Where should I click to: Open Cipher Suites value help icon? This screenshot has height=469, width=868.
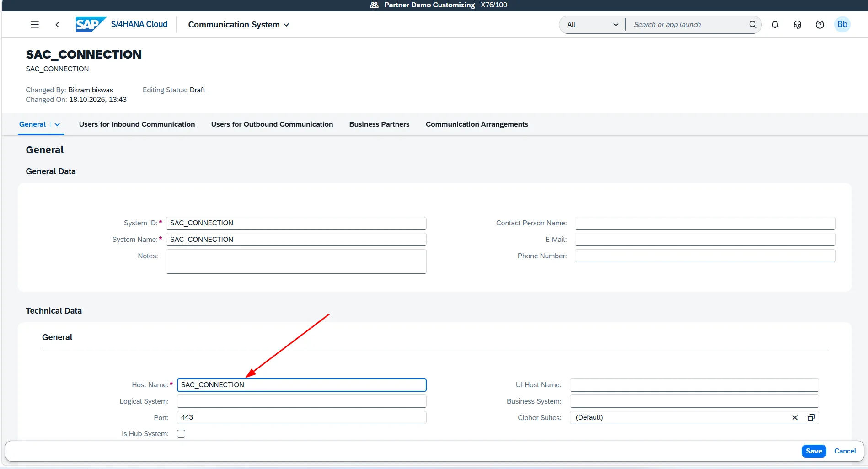pyautogui.click(x=811, y=417)
